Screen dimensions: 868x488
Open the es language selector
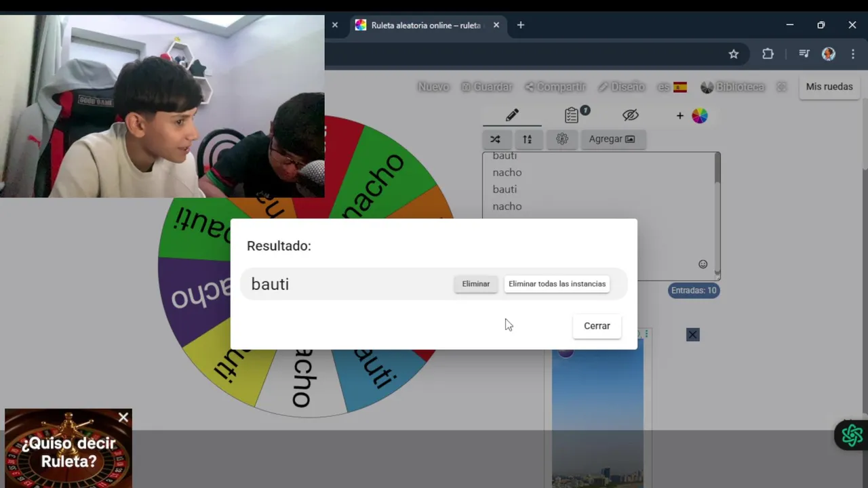point(672,87)
